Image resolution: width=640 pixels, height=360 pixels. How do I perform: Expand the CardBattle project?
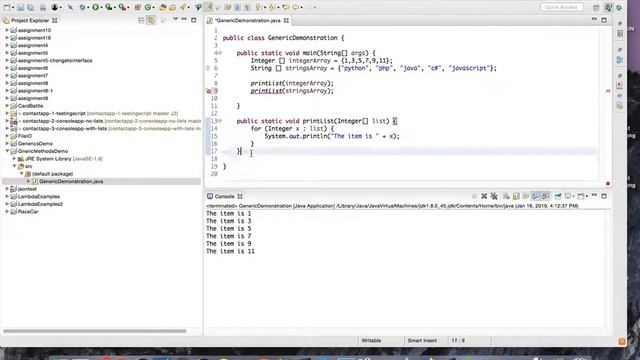coord(7,106)
